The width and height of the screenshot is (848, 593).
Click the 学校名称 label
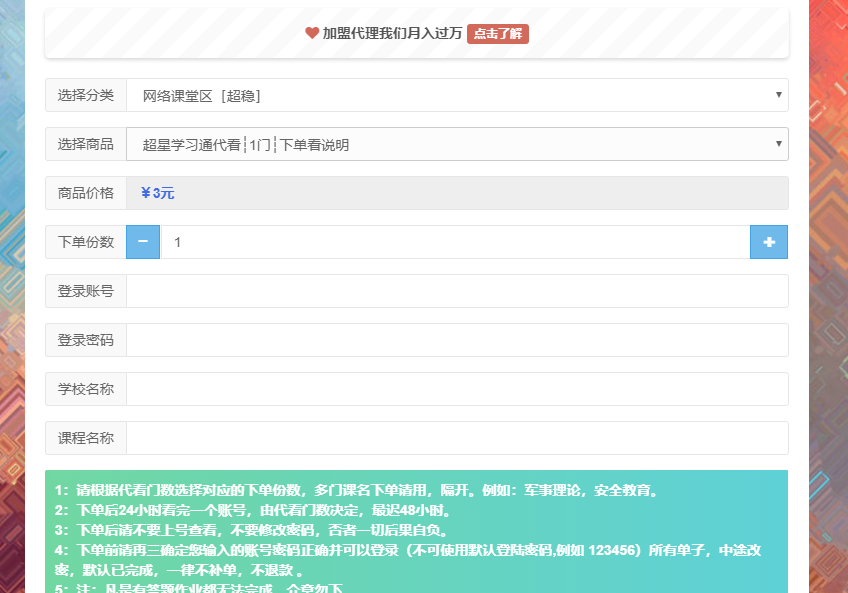pyautogui.click(x=86, y=389)
